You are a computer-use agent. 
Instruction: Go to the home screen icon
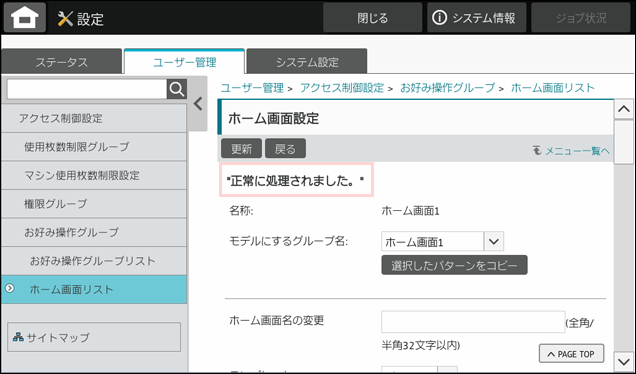pyautogui.click(x=25, y=17)
